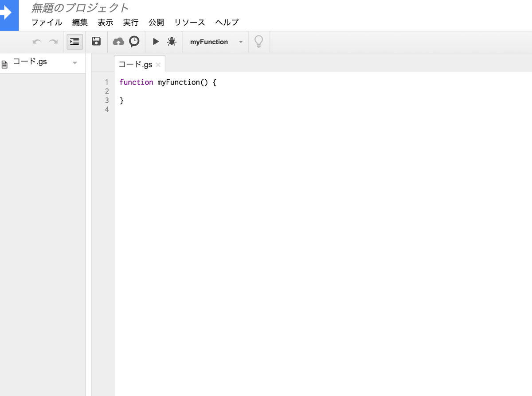Viewport: 532px width, 396px height.
Task: Open the 公開 menu
Action: pos(156,22)
